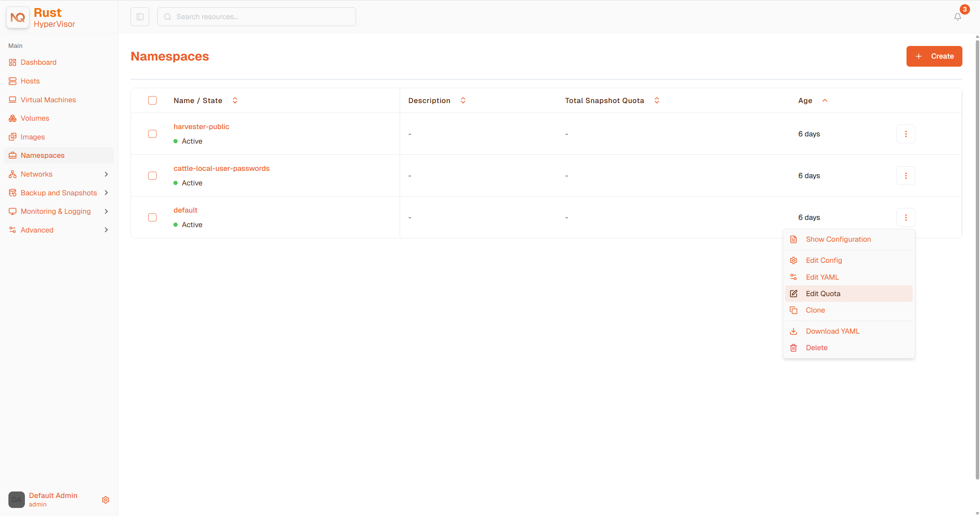Click the Clone copy icon
This screenshot has width=980, height=516.
click(794, 310)
